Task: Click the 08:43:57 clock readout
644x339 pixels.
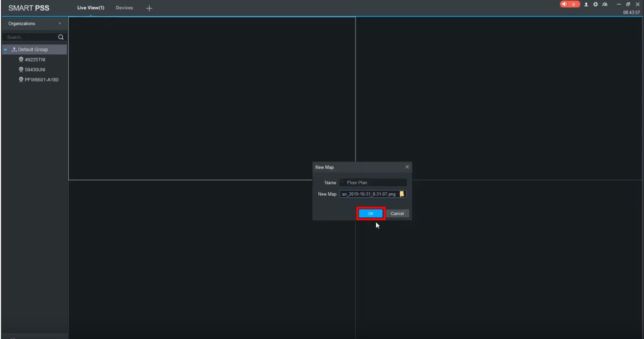Action: click(x=631, y=13)
